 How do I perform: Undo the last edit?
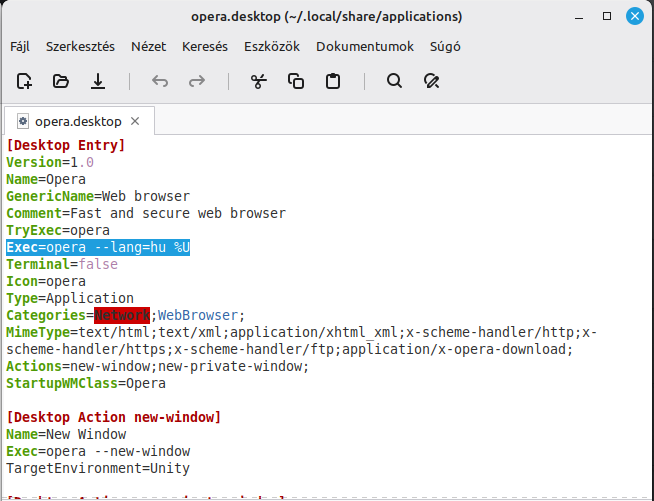point(160,81)
